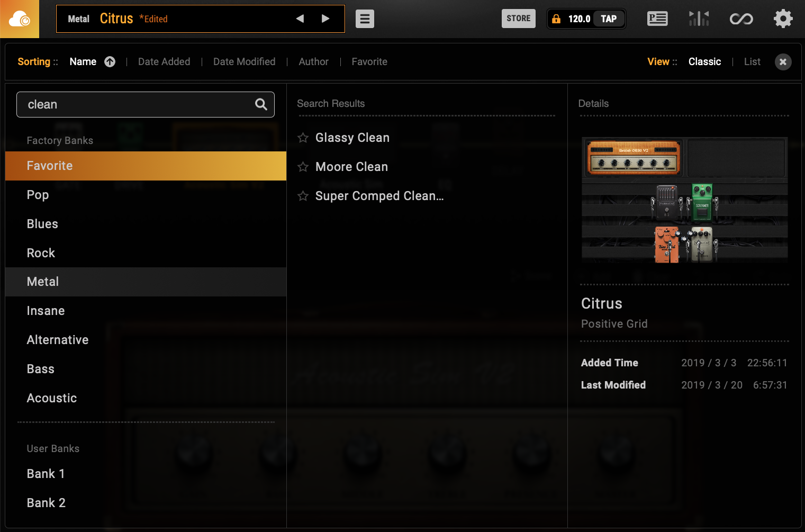Open the mixer levels icon

point(699,19)
